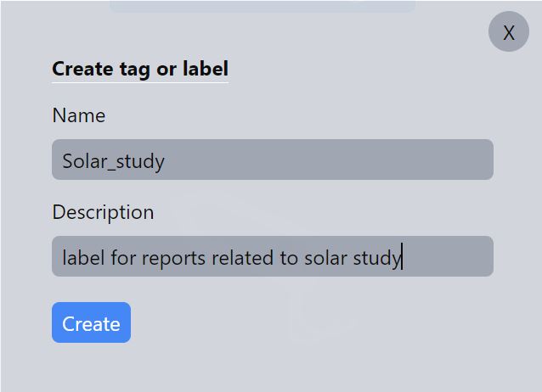The height and width of the screenshot is (392, 542).
Task: Focus the Name input field
Action: pos(272,160)
